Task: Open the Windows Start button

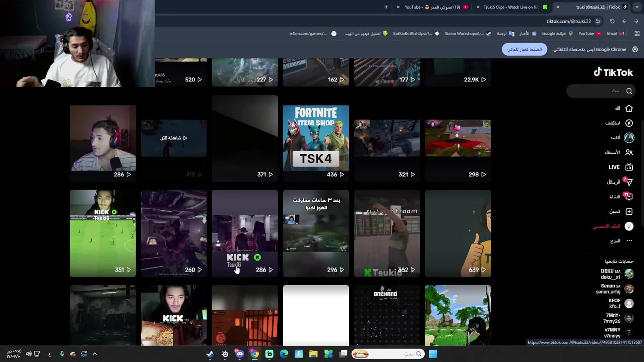Action: pyautogui.click(x=433, y=354)
